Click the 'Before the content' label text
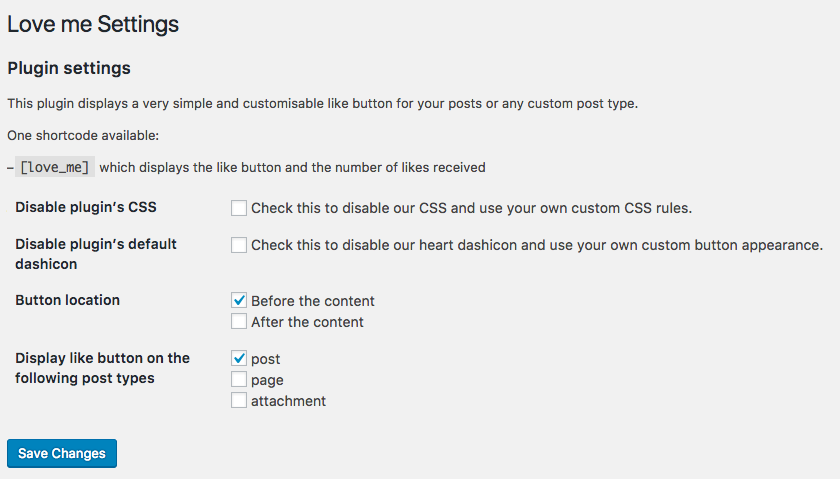The height and width of the screenshot is (479, 840). [x=312, y=301]
